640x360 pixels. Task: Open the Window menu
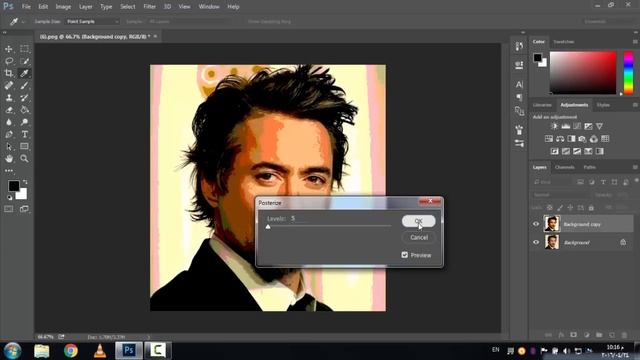(x=209, y=7)
